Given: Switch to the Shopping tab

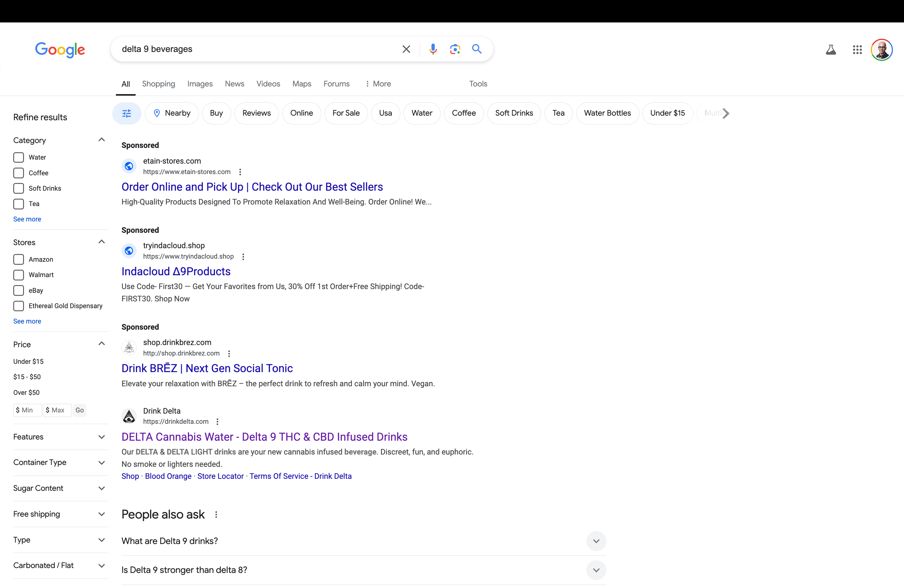Looking at the screenshot, I should click(158, 84).
